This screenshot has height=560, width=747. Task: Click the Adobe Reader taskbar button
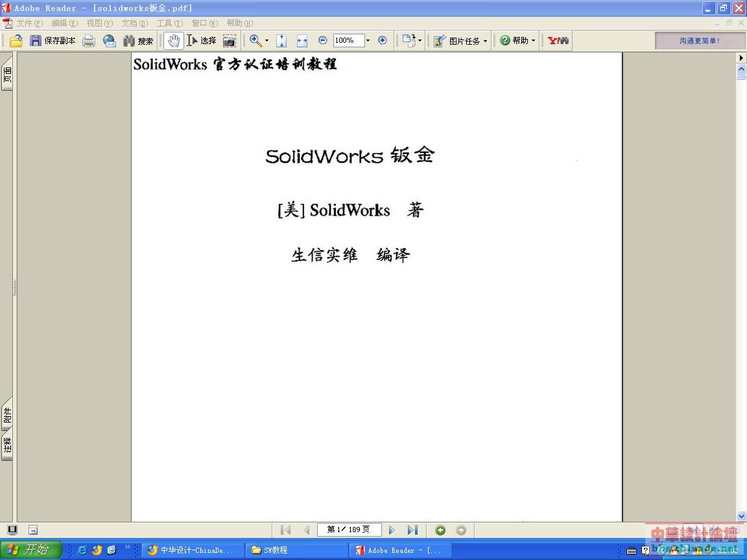coord(400,550)
